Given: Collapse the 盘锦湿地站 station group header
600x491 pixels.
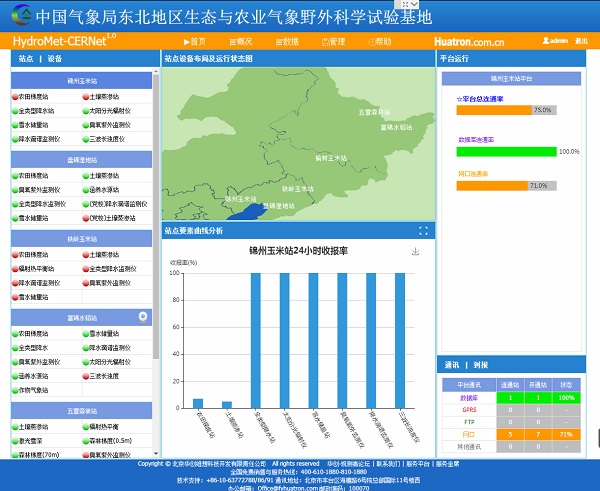Looking at the screenshot, I should [82, 159].
